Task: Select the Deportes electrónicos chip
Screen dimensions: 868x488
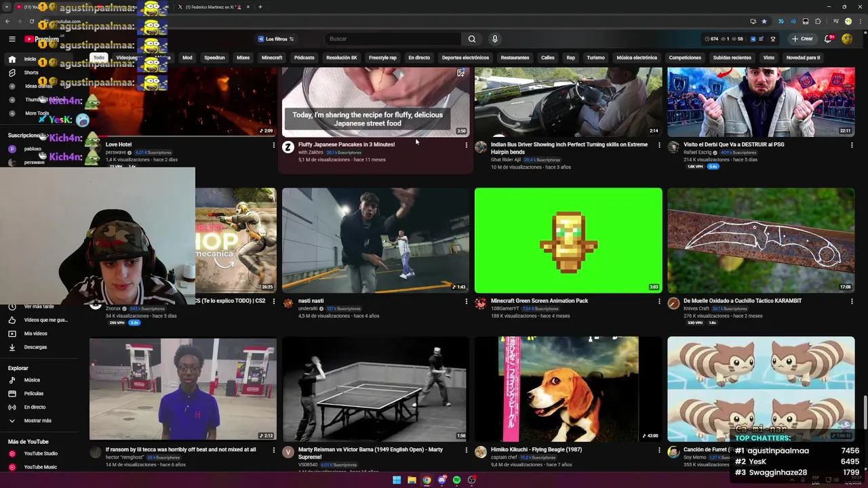Action: (x=465, y=58)
